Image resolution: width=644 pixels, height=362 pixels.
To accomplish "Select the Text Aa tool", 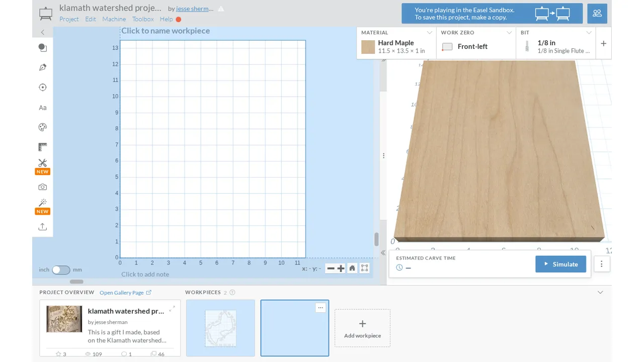I will click(x=43, y=108).
